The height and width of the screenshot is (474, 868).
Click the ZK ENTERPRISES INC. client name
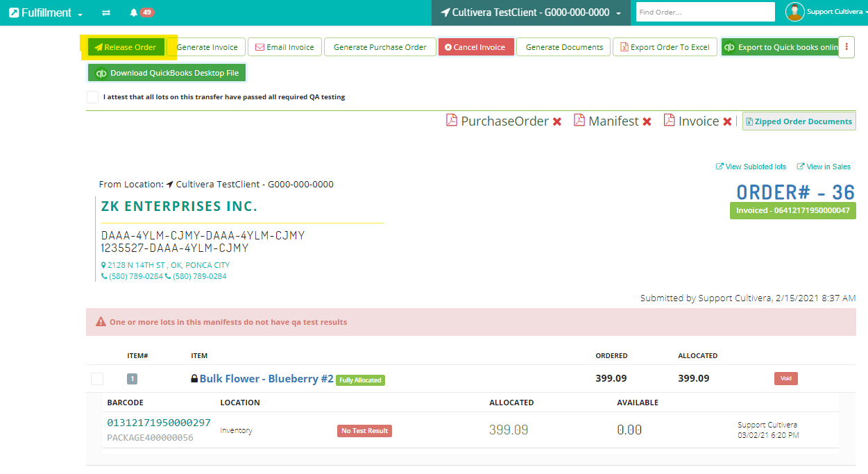point(179,206)
